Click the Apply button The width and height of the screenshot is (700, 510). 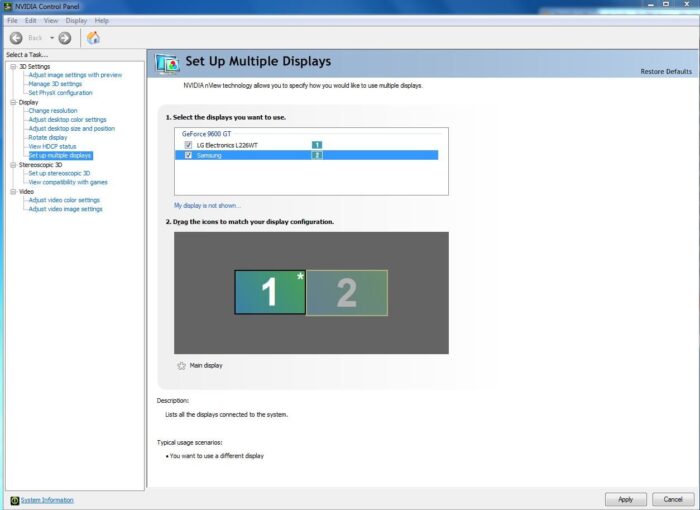point(625,499)
